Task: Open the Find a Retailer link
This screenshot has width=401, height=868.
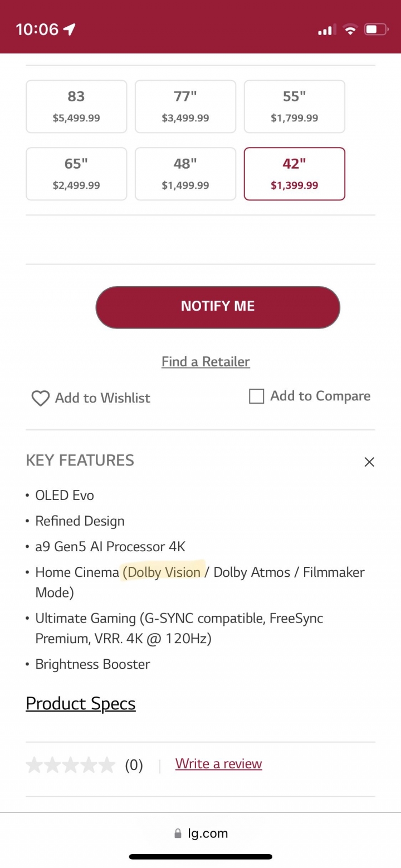Action: 206,362
